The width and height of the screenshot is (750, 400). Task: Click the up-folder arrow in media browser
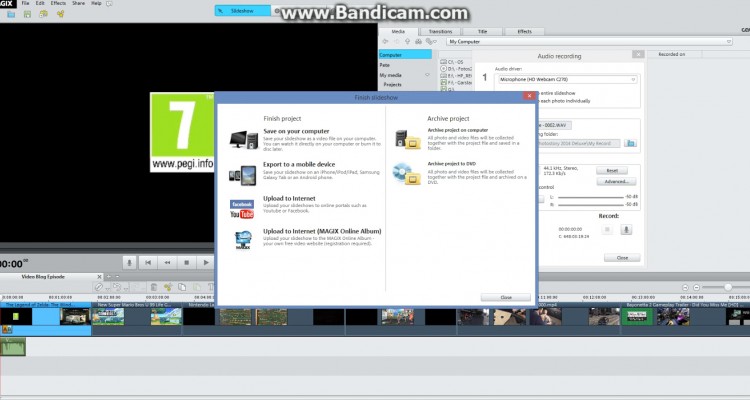click(408, 42)
